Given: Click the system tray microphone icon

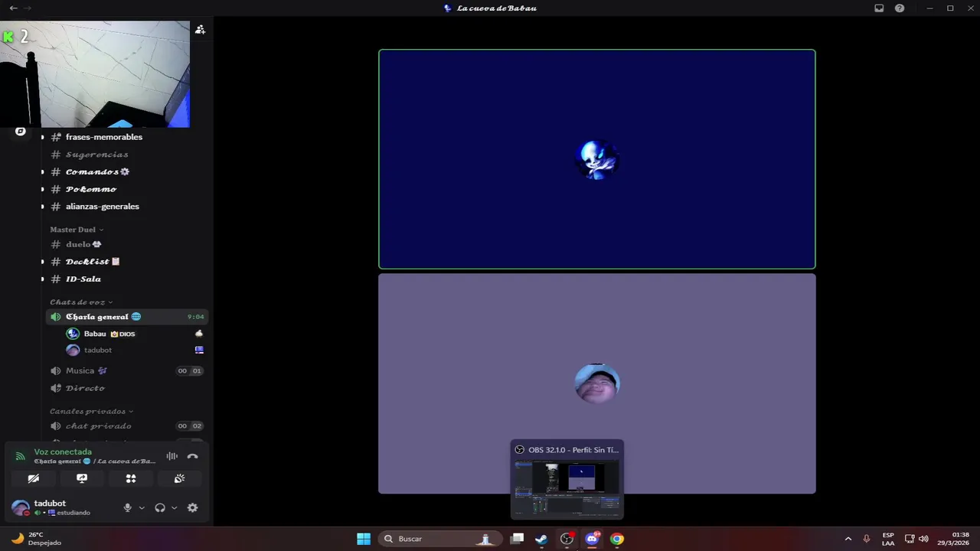Looking at the screenshot, I should coord(867,539).
